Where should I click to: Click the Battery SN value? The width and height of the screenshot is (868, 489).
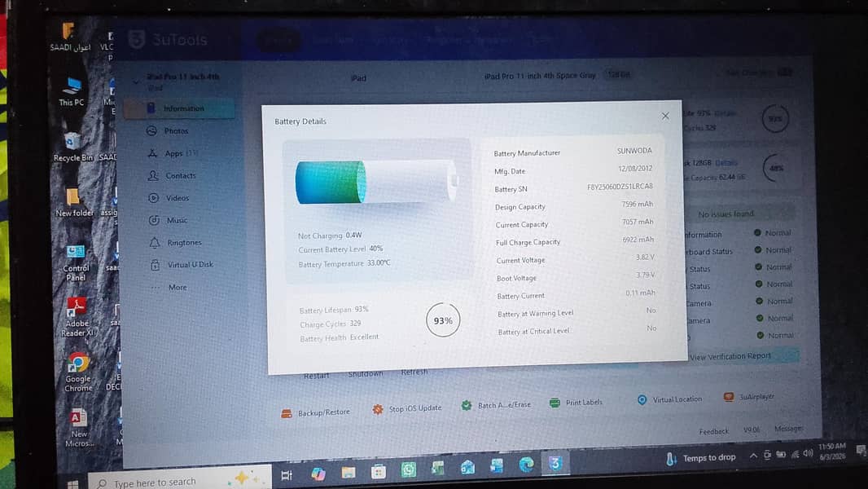tap(620, 187)
